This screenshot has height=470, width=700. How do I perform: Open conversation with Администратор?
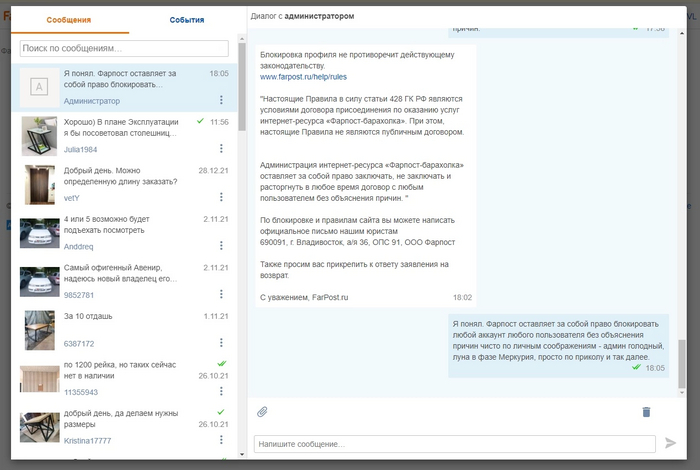click(x=120, y=87)
